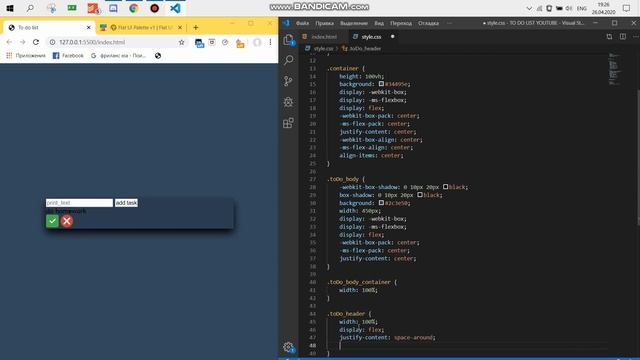This screenshot has height=360, width=640.
Task: Switch to the To-do list Chrome tab
Action: pos(49,27)
